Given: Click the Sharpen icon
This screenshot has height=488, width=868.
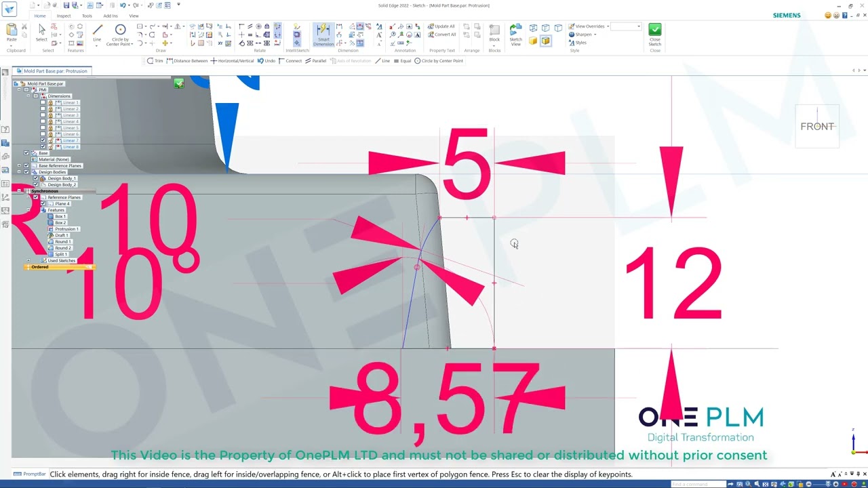Looking at the screenshot, I should pos(572,35).
